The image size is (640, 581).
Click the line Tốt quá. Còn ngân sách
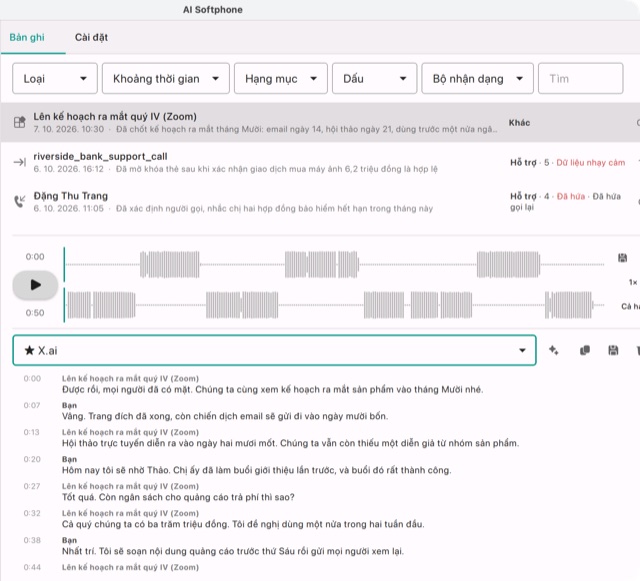[178, 497]
